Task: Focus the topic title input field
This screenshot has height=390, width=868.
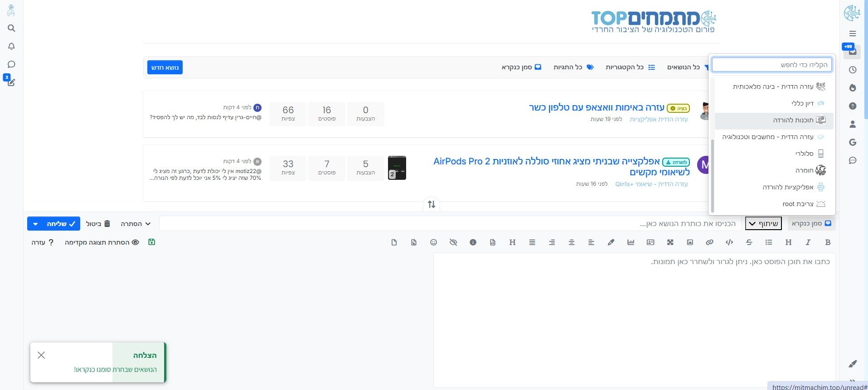Action: click(x=450, y=224)
